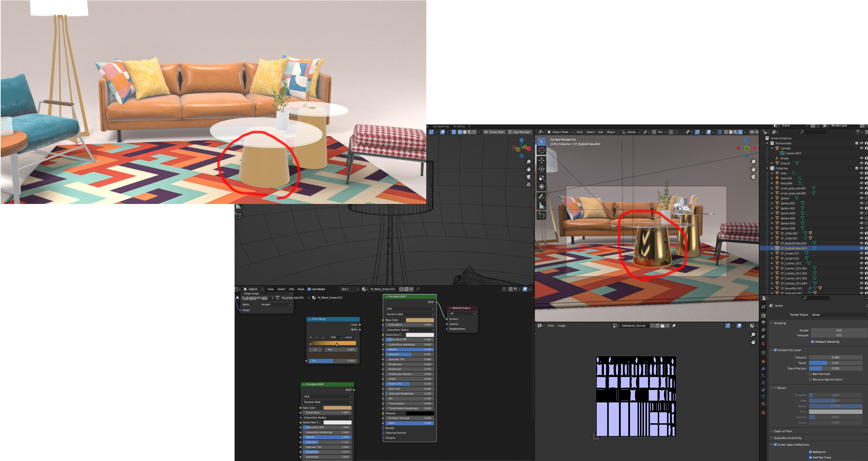Open the Render Engine Eevee dropdown

pos(839,315)
